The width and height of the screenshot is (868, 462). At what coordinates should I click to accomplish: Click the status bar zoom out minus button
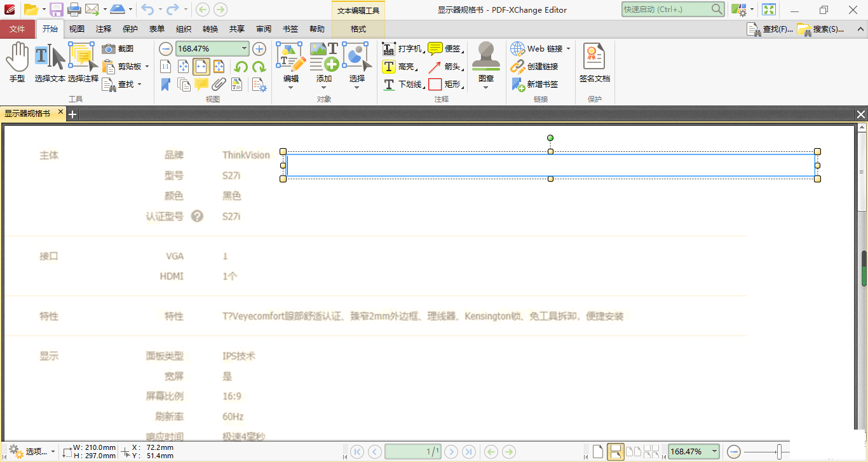coord(734,452)
